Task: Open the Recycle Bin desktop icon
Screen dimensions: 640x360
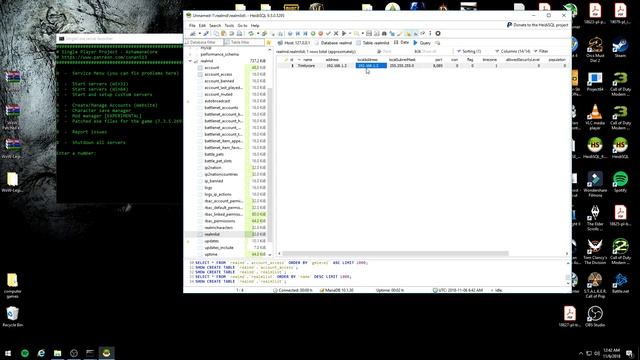Action: [x=12, y=317]
